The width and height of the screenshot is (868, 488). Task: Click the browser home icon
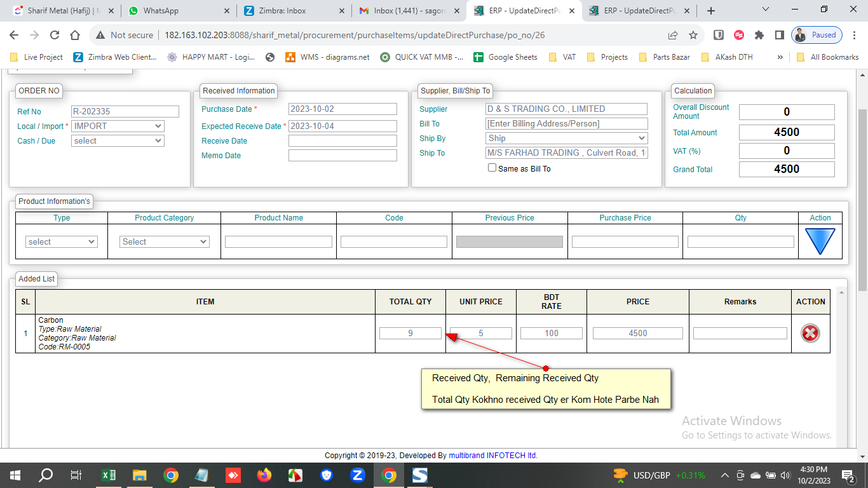75,35
